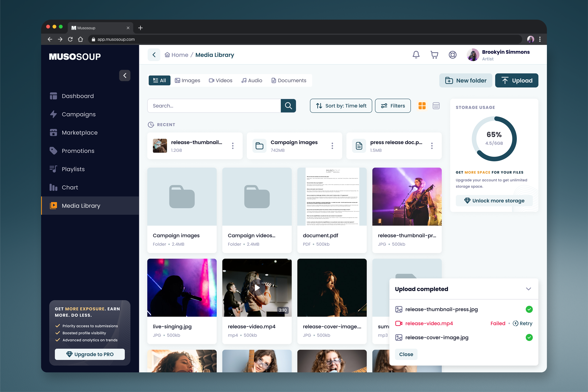
Task: Collapse the left sidebar with chevron button
Action: pos(125,75)
